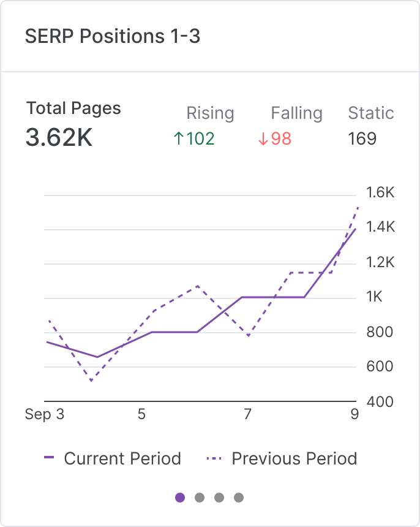Click the dotted purple legend line marker
420x527 pixels.
(215, 458)
